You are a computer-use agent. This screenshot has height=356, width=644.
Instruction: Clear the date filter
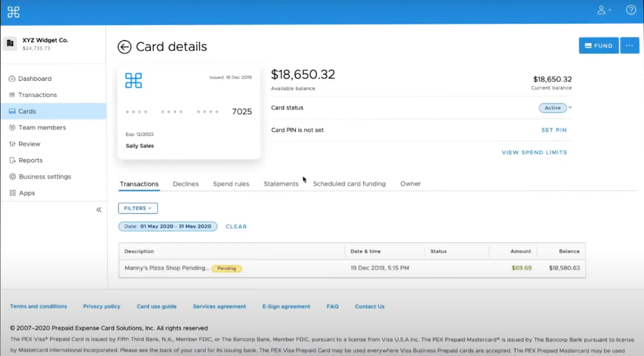pyautogui.click(x=236, y=227)
